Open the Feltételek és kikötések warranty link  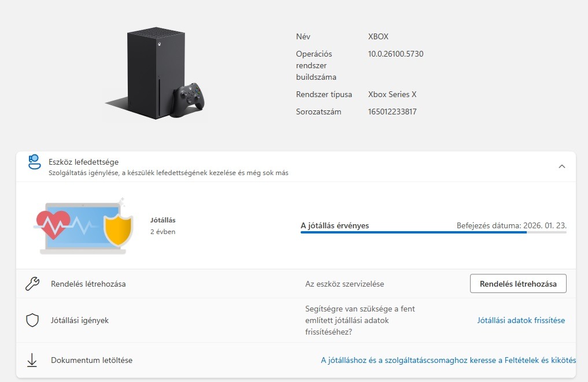click(x=449, y=360)
